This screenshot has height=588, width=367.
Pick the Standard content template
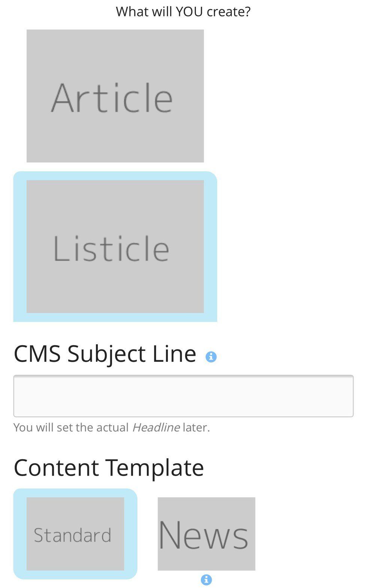pyautogui.click(x=75, y=534)
